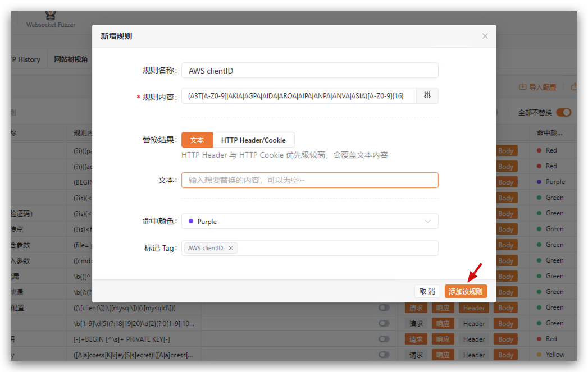The height and width of the screenshot is (372, 588).
Task: Select the HTTP Header/Cookie option
Action: [x=253, y=140]
